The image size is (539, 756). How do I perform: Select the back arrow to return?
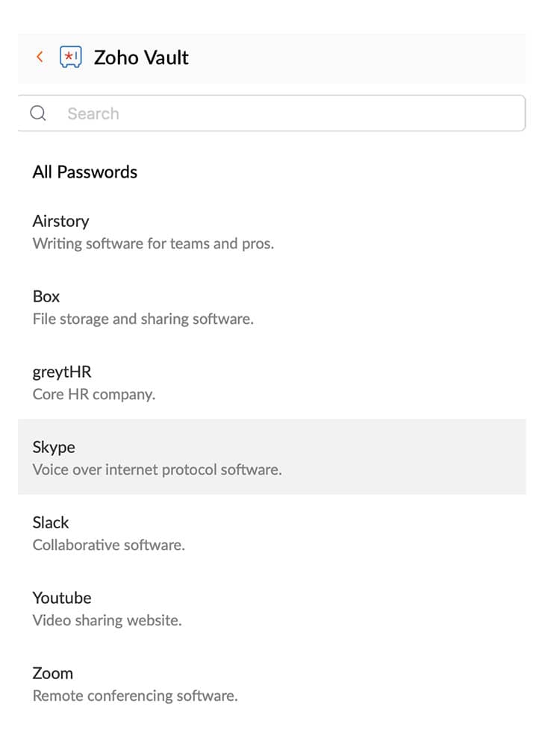[x=39, y=57]
